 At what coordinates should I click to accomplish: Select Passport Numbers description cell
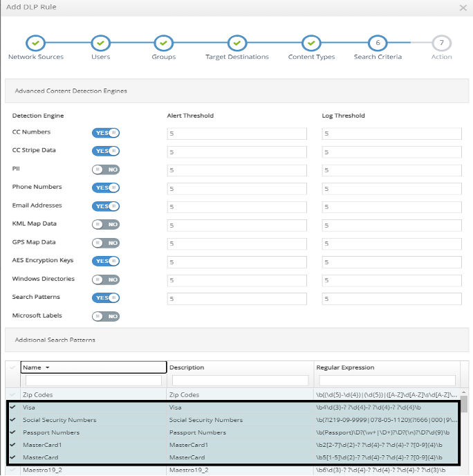pos(240,432)
